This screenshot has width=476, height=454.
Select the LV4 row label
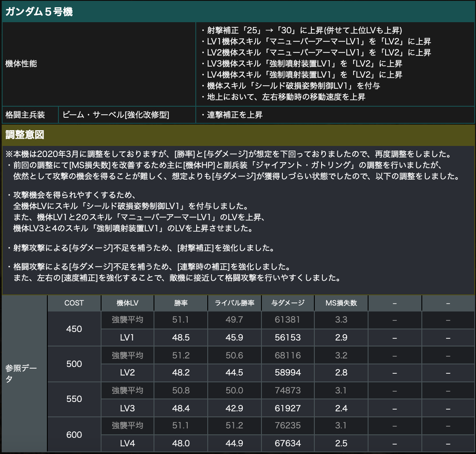pos(128,443)
